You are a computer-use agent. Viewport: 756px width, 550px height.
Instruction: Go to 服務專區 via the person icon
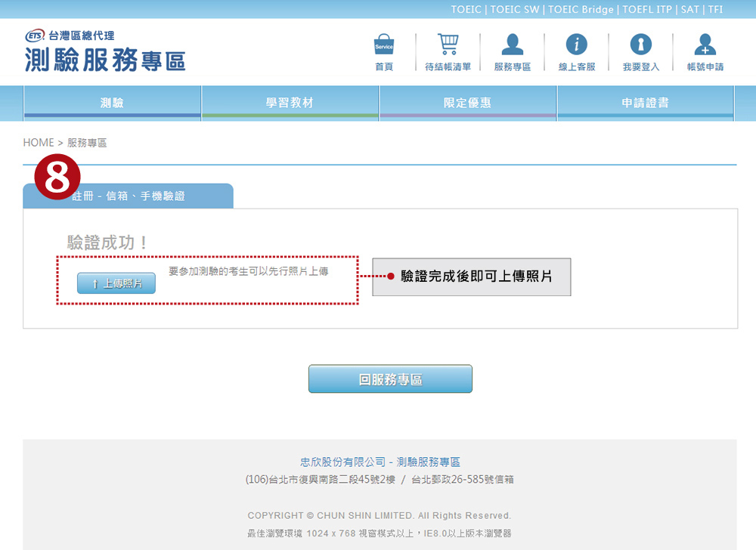[x=512, y=46]
